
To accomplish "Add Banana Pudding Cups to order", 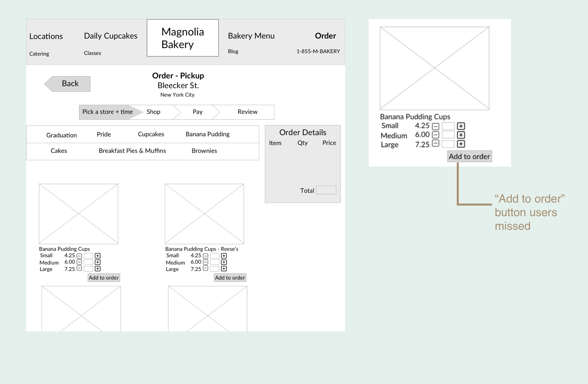I will [x=104, y=277].
